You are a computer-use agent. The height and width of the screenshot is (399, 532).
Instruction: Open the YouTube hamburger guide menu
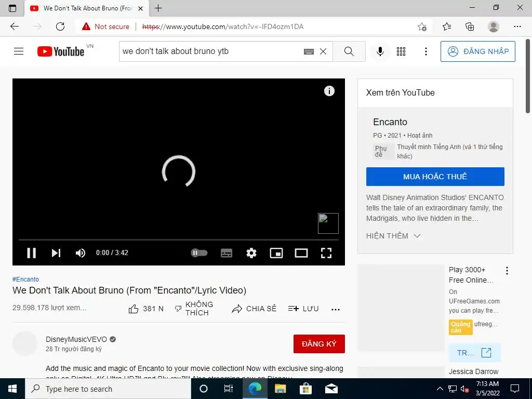tap(19, 51)
